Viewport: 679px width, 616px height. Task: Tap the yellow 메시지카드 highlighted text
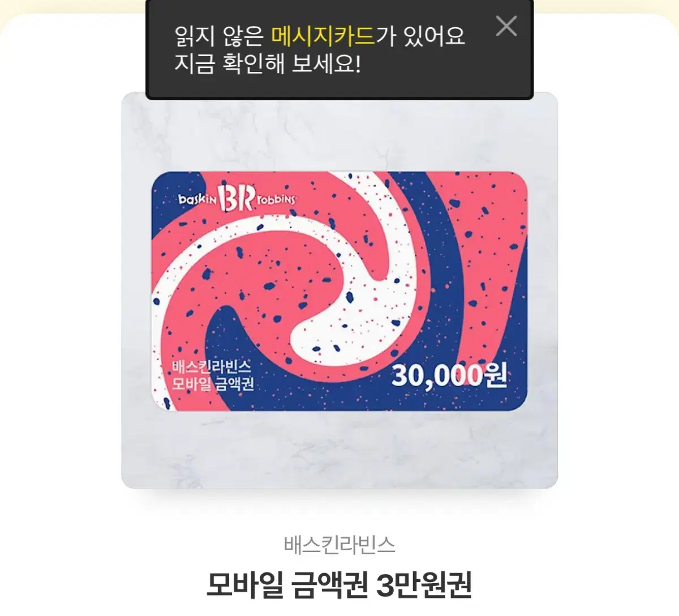[323, 36]
